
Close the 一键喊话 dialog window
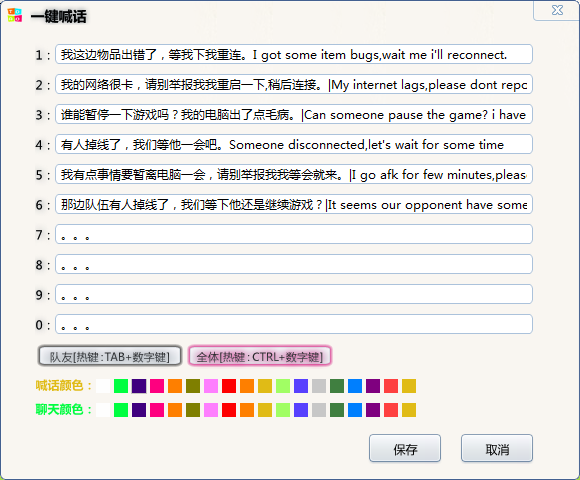557,10
